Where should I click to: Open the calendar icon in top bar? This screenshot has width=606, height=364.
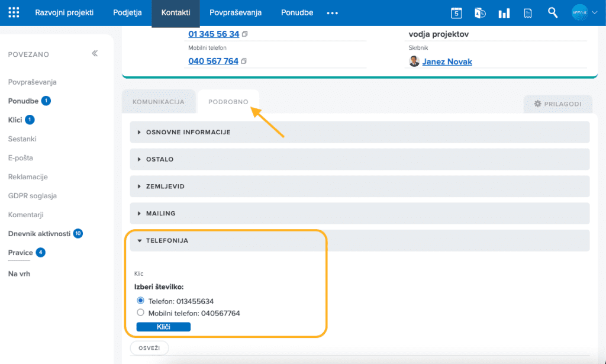pyautogui.click(x=456, y=13)
